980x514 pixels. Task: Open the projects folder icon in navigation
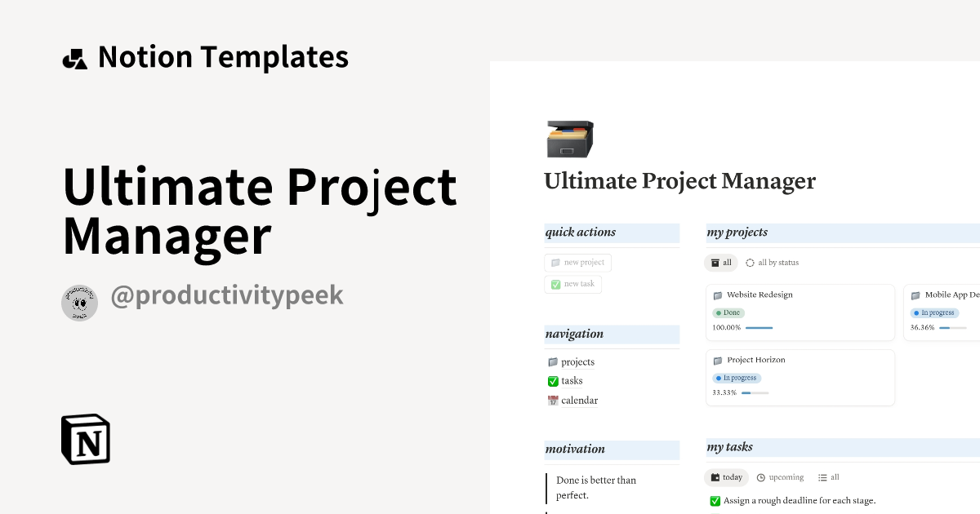point(553,361)
